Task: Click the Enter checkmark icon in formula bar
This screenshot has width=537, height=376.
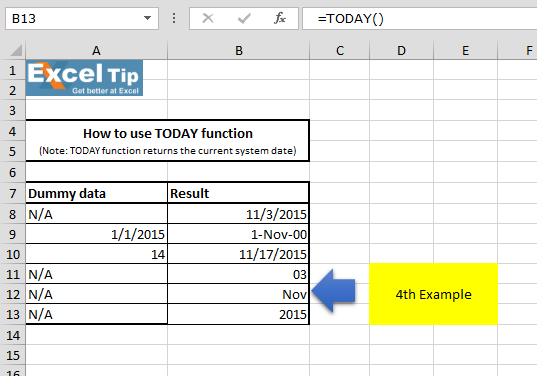Action: [244, 18]
